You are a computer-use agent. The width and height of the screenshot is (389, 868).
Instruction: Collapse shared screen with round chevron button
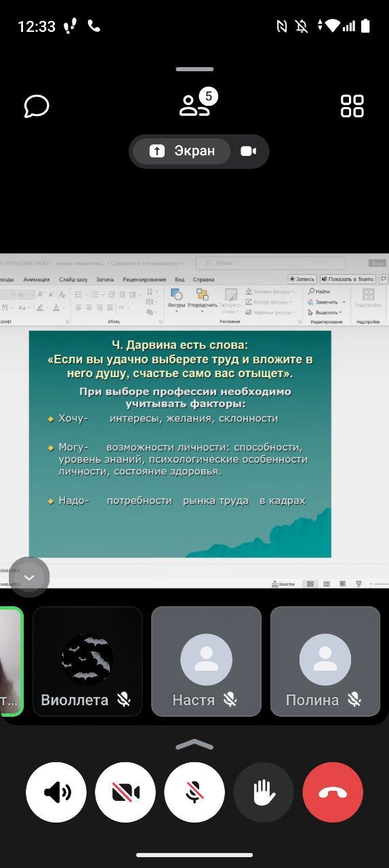pos(29,577)
